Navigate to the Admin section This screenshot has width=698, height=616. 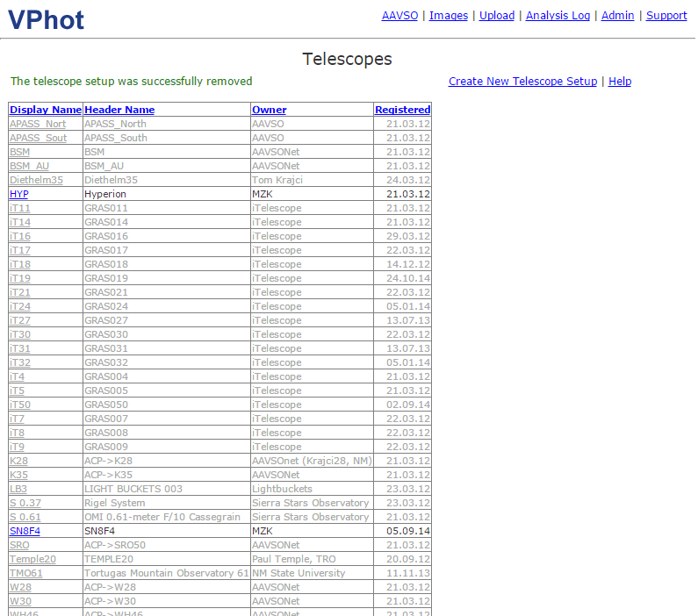617,16
